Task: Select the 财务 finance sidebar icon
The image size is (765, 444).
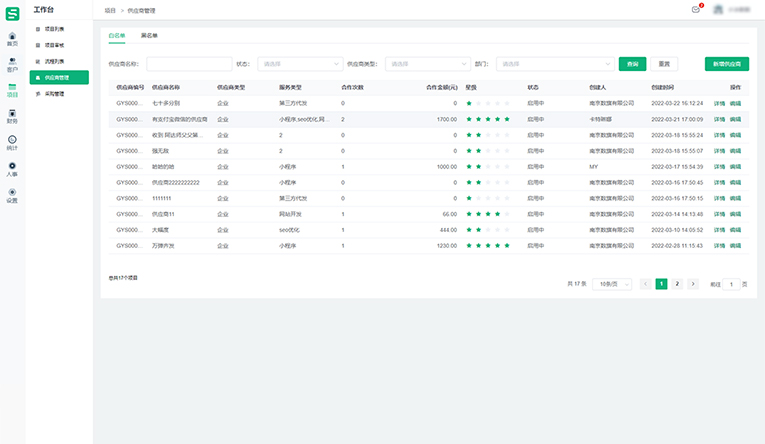Action: point(12,116)
